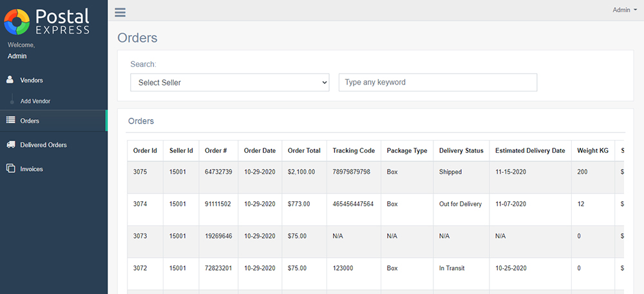The width and height of the screenshot is (644, 294).
Task: Click the Order # column header
Action: (216, 151)
